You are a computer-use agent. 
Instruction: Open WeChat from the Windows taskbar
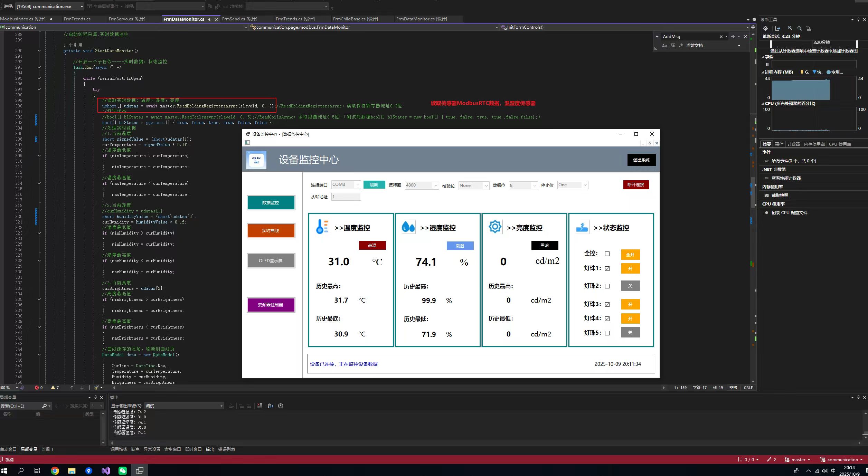pyautogui.click(x=123, y=470)
